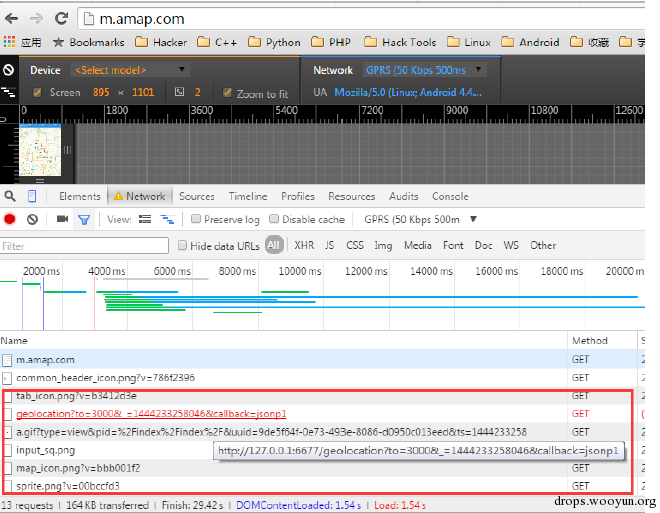Select the geolocation request row
Screen dimensions: 660x513
[150, 413]
